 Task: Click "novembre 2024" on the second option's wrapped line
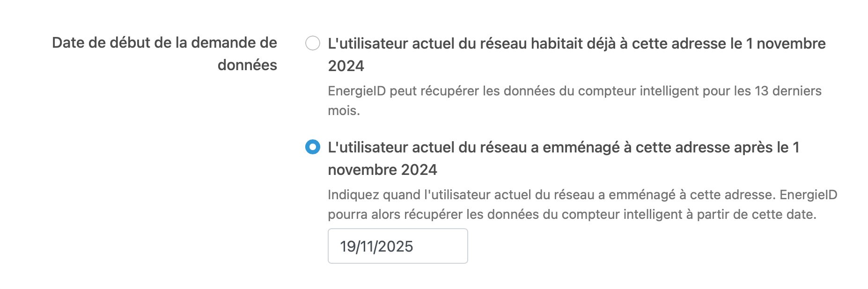pos(383,170)
